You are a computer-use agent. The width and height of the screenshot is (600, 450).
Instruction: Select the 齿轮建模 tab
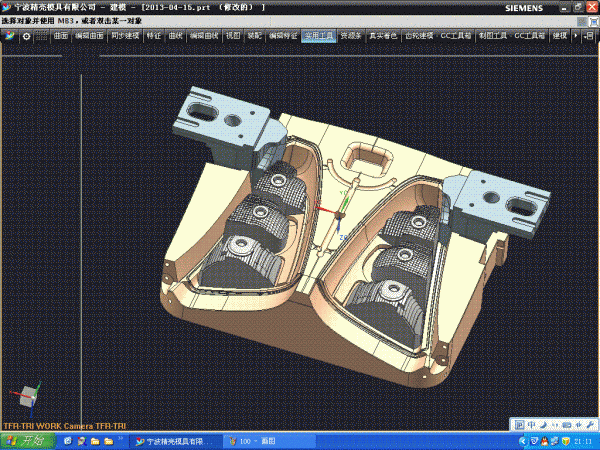(419, 36)
